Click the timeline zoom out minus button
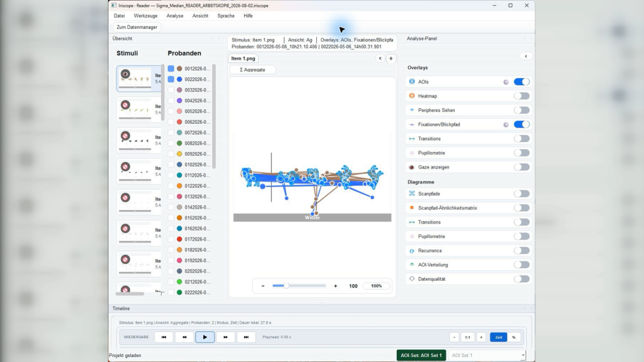Image resolution: width=644 pixels, height=362 pixels. click(x=454, y=337)
